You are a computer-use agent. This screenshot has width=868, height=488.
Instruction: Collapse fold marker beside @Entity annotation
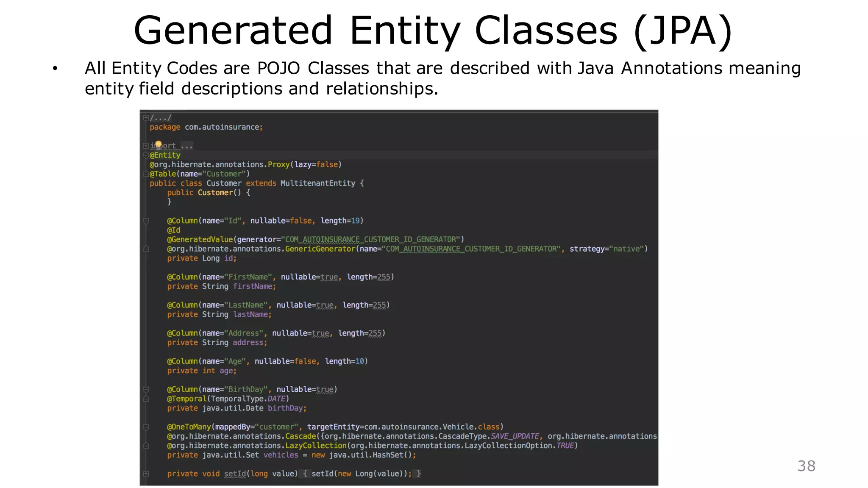click(x=146, y=155)
